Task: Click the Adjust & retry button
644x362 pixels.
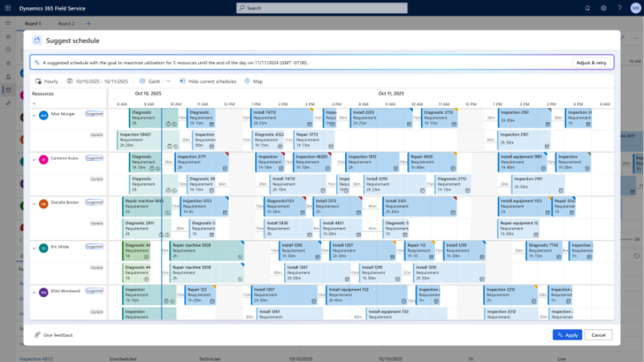Action: [x=591, y=63]
